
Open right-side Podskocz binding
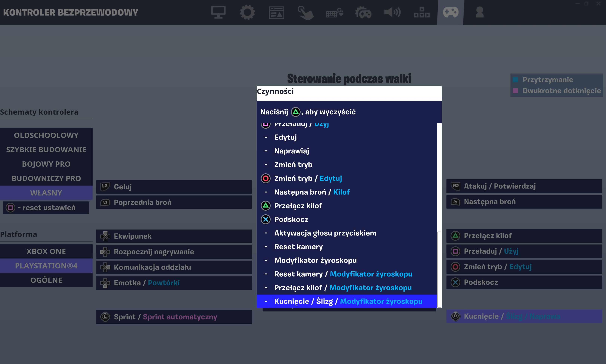[x=524, y=282]
